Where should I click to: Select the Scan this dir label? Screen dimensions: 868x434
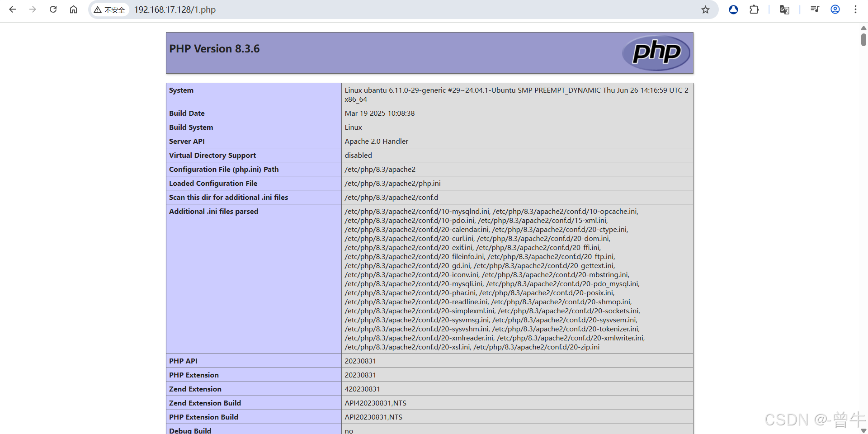tap(228, 198)
